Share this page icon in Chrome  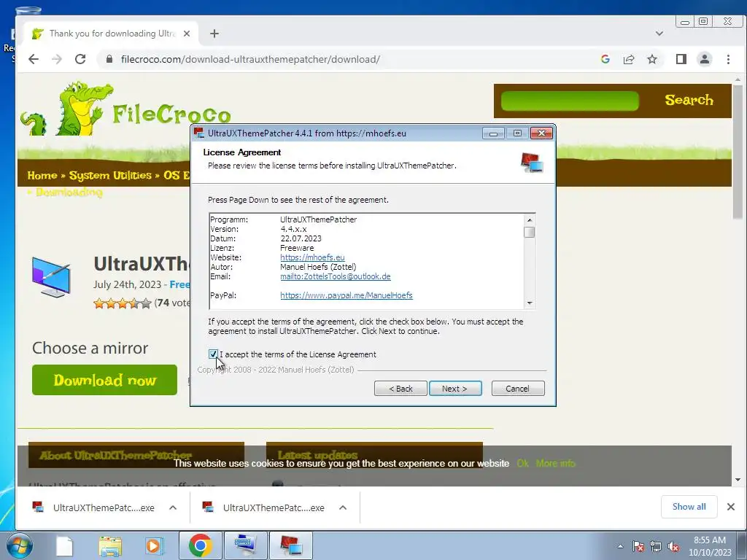click(x=629, y=59)
